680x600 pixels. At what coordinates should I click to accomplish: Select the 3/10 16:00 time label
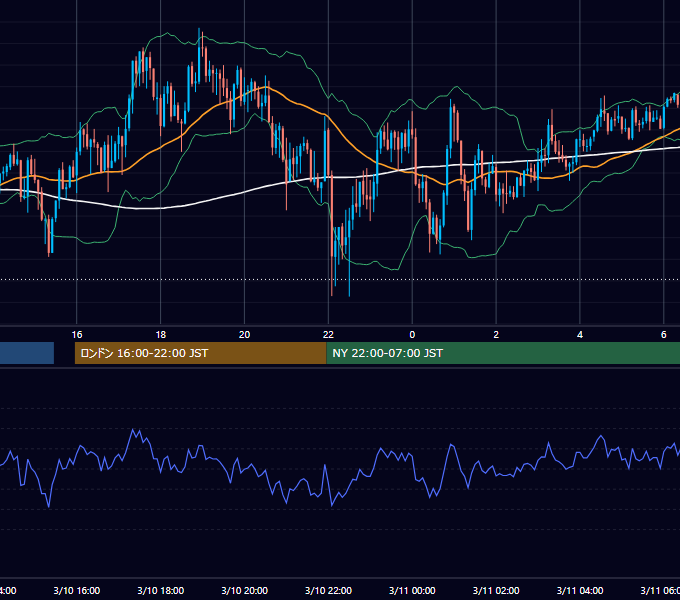pyautogui.click(x=77, y=590)
